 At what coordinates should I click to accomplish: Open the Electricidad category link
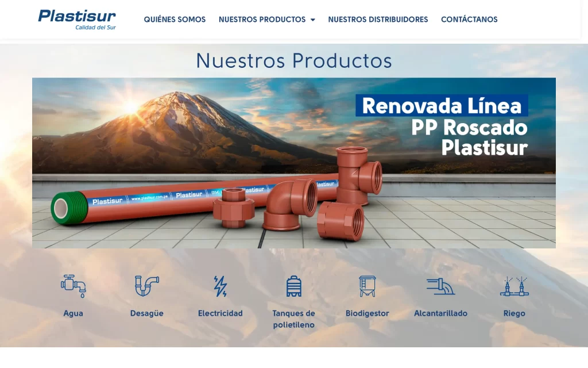[220, 313]
